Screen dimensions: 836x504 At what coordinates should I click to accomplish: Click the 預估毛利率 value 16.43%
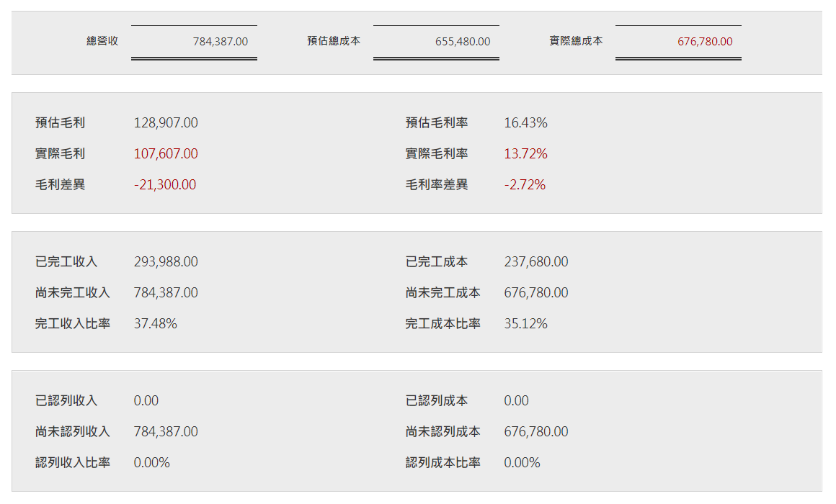(x=525, y=123)
